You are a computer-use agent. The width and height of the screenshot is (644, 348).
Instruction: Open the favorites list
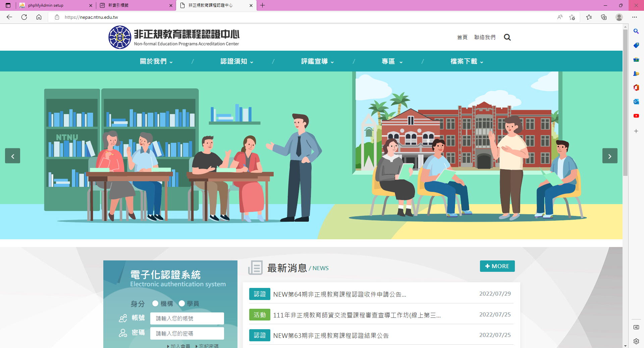589,17
